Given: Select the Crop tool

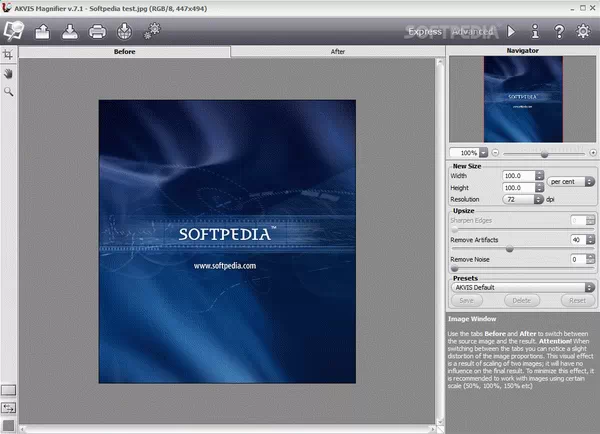Looking at the screenshot, I should click(x=8, y=54).
